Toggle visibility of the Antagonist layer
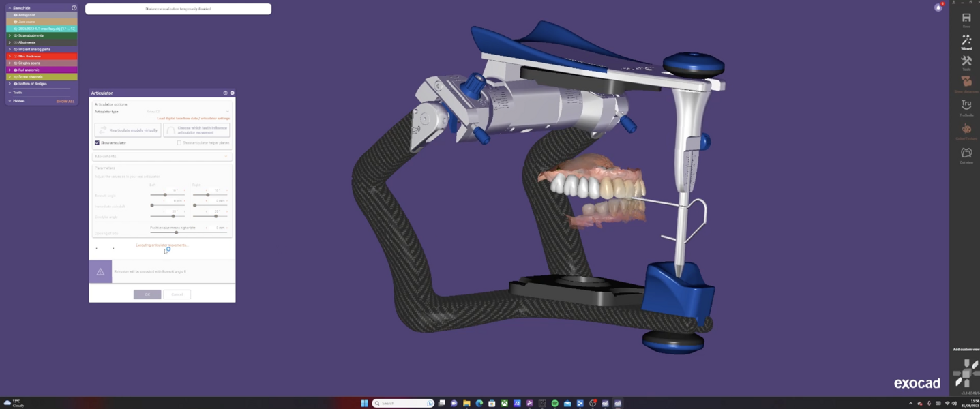The image size is (980, 409). coord(16,15)
